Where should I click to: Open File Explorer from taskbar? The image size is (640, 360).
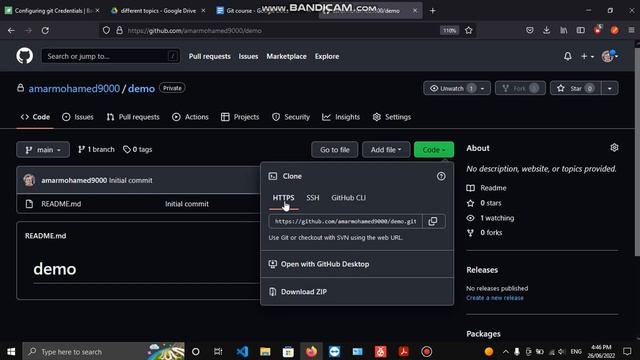pyautogui.click(x=265, y=351)
